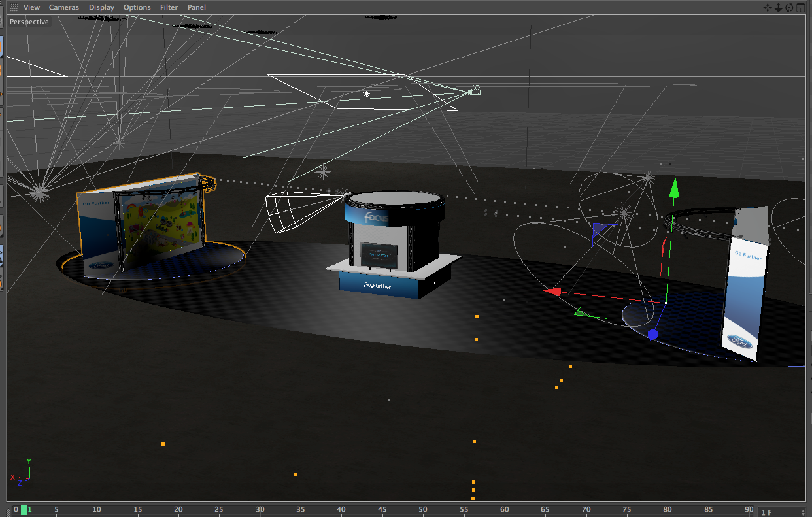Click the frame field stepper arrows
This screenshot has height=517, width=812.
coord(802,512)
